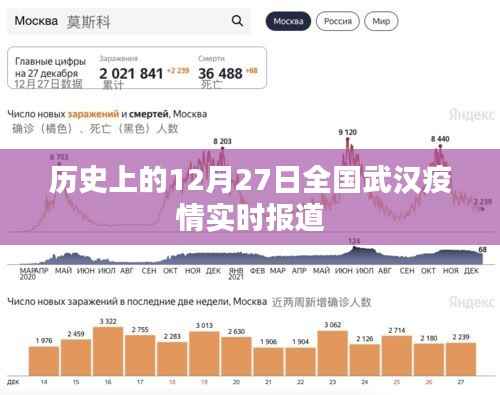Click the 2 459 bar for December 15
500x395 pixels.
(x=76, y=358)
